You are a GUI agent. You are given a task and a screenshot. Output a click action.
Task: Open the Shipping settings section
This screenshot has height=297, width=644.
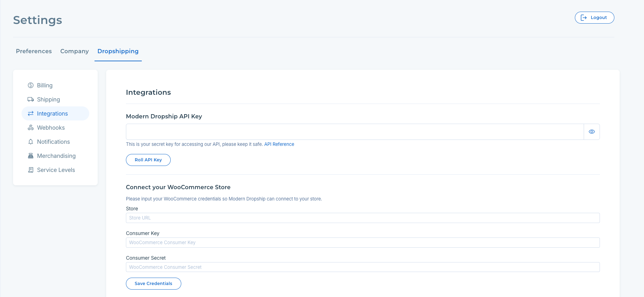click(x=55, y=99)
